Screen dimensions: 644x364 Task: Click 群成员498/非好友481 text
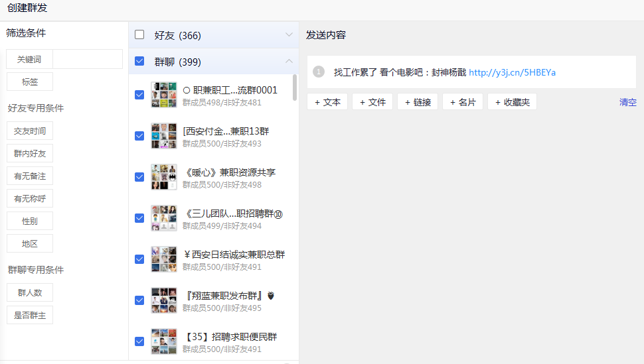(x=222, y=103)
